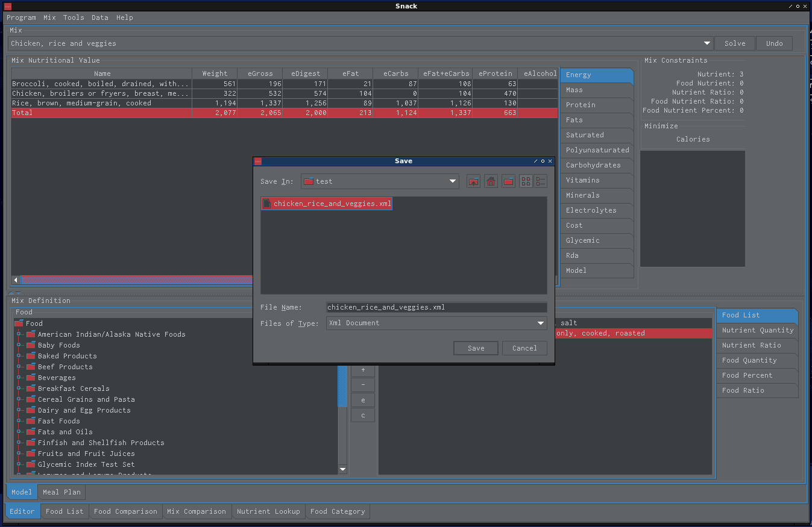Click the Save button in the dialog
Viewport: 812px width, 527px height.
pyautogui.click(x=476, y=348)
